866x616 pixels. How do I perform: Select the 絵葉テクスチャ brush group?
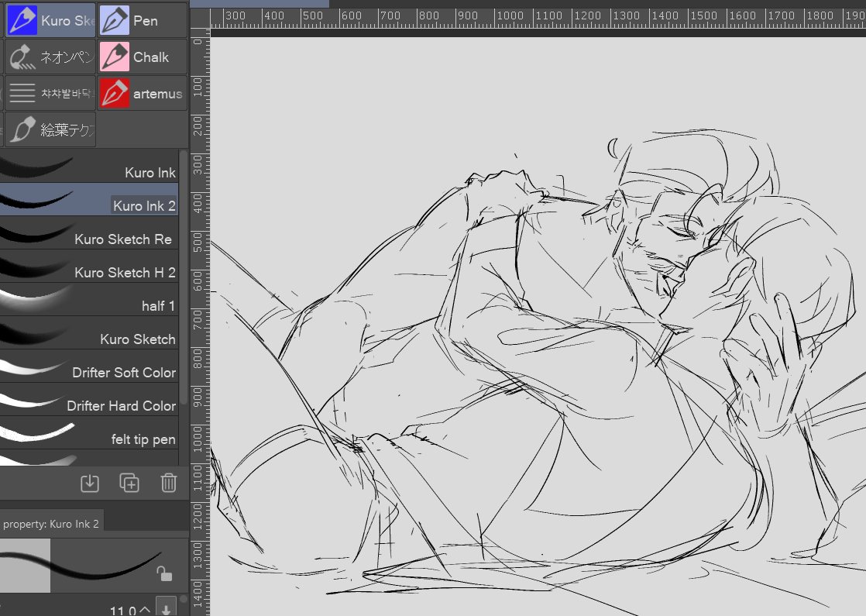point(50,130)
